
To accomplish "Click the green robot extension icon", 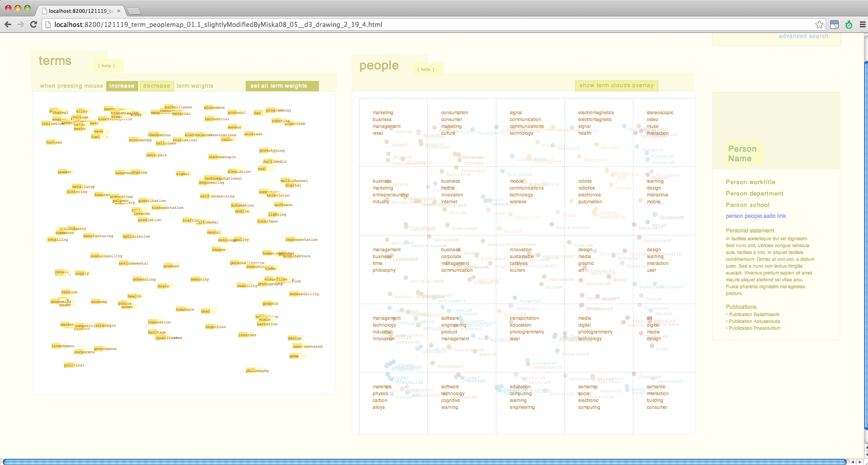I will [x=849, y=25].
